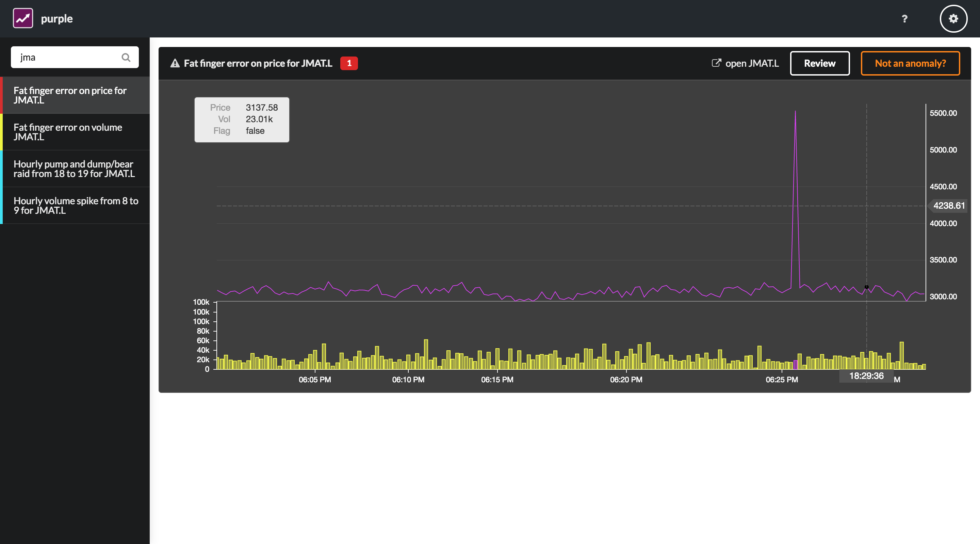Click the purple app title text

57,19
